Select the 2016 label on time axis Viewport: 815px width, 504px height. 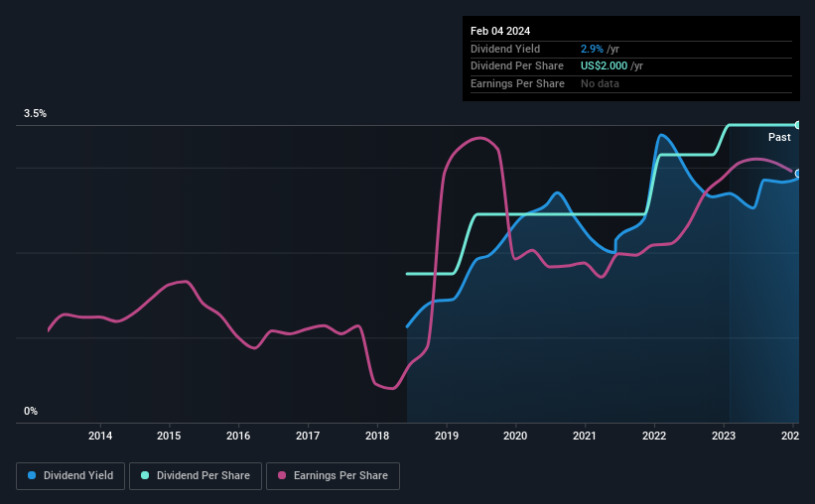coord(238,436)
